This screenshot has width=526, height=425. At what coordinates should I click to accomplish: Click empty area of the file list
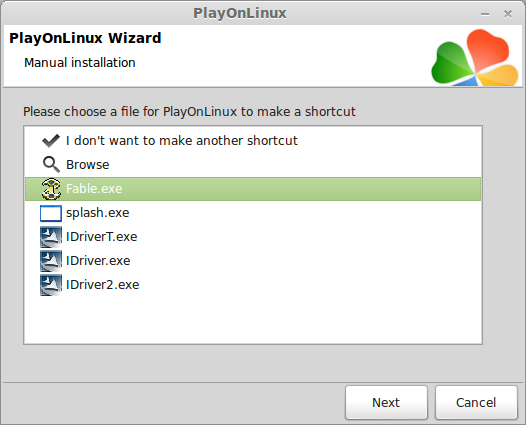pos(253,320)
